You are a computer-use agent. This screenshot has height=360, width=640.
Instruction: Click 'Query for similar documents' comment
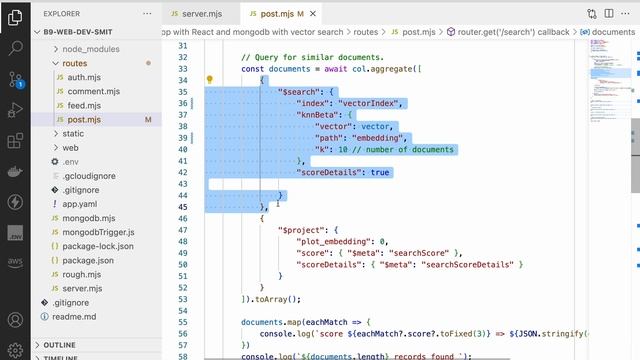tap(312, 57)
